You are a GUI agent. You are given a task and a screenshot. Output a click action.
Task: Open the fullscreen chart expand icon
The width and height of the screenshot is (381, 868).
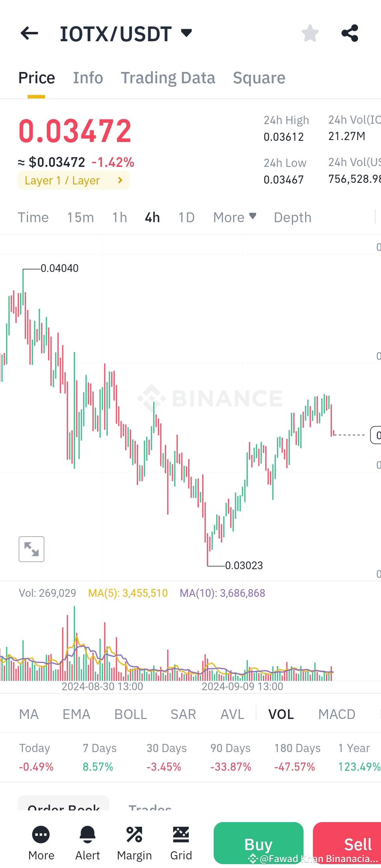32,549
